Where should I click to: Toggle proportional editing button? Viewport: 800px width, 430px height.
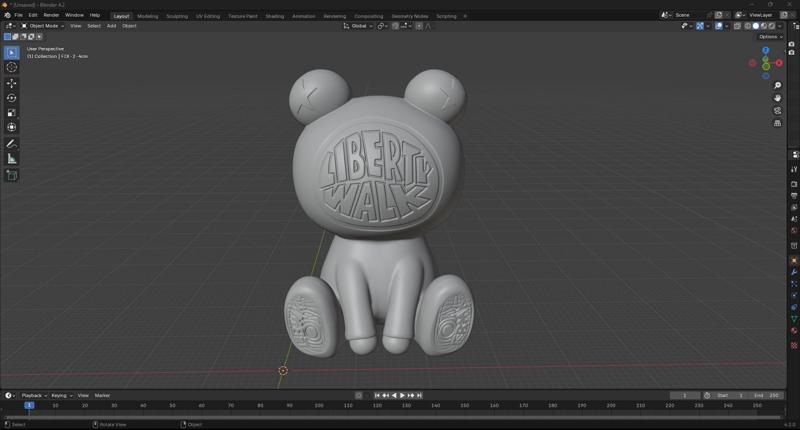tap(419, 26)
